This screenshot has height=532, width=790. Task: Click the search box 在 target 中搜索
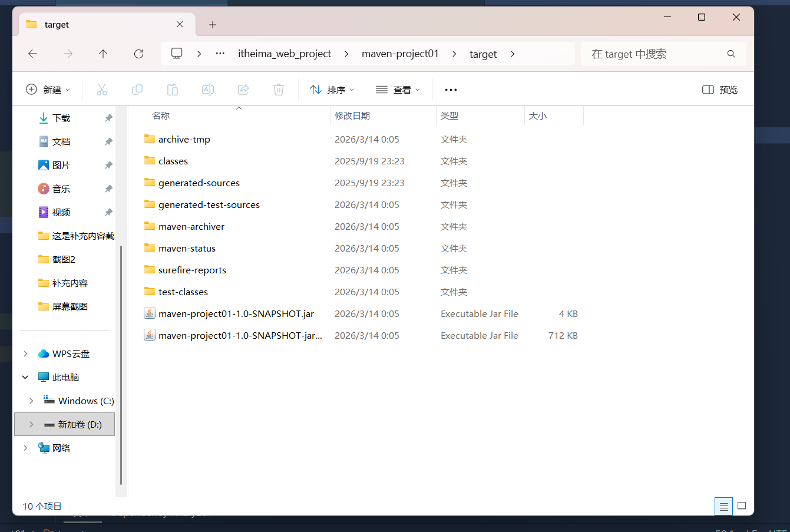(x=663, y=54)
